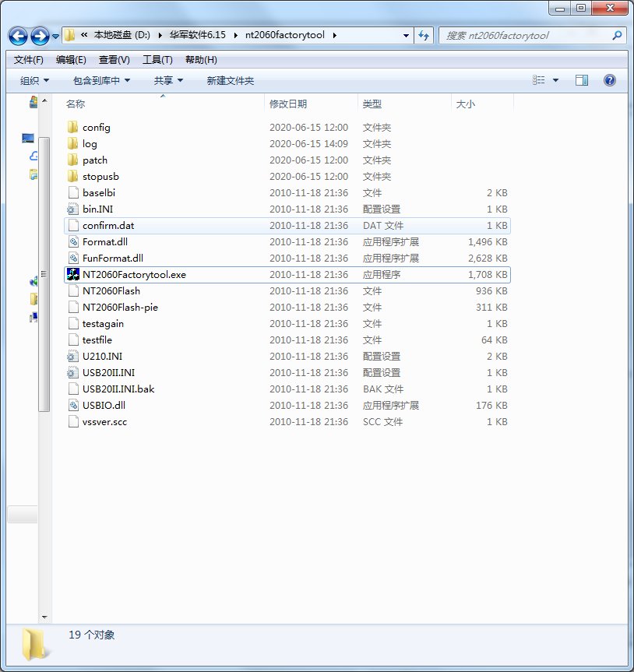
Task: Expand the 组织 dropdown
Action: click(35, 80)
